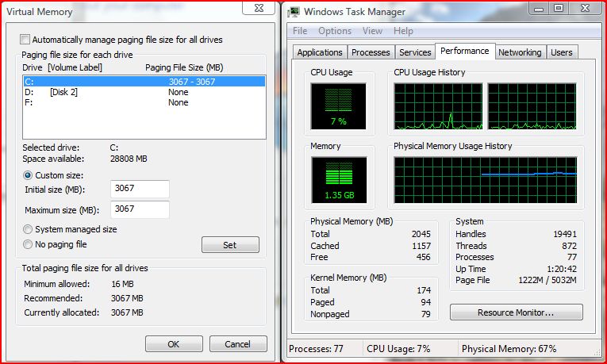Click the Free memory value 456
The height and width of the screenshot is (364, 607).
[x=424, y=257]
